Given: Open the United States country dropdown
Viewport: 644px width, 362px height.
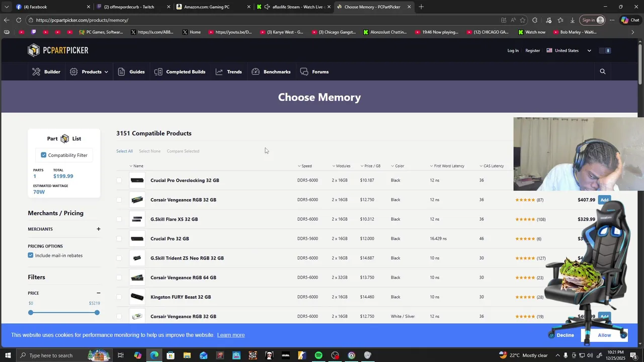Looking at the screenshot, I should (569, 50).
